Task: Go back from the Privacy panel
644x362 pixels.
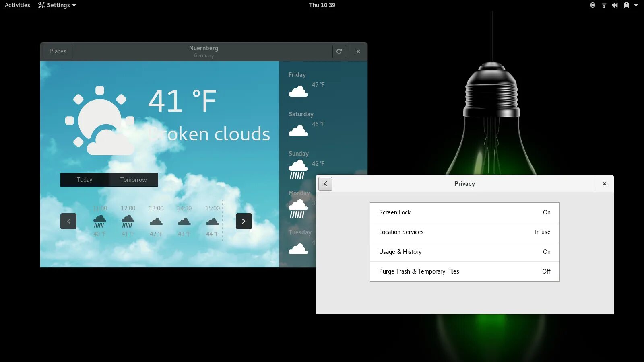Action: (x=325, y=184)
